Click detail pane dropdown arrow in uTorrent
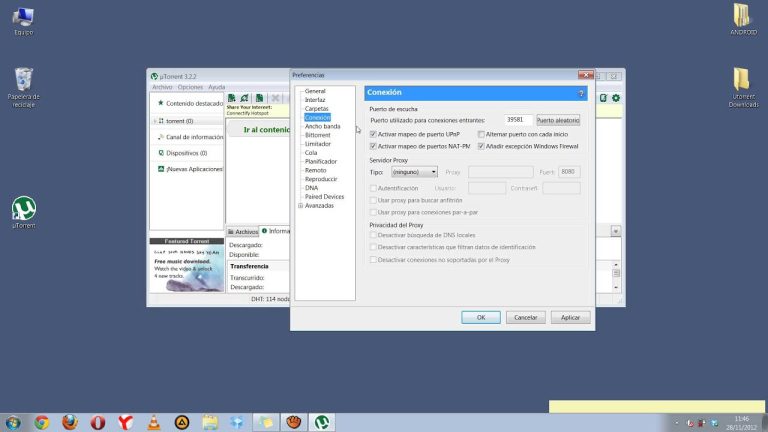Viewport: 768px width, 432px height. (616, 231)
